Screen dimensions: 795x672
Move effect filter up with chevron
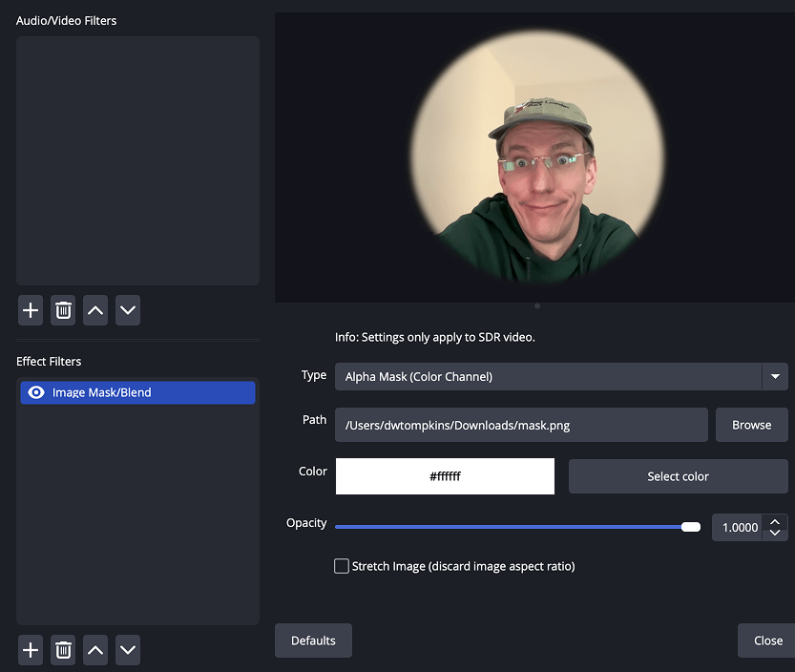coord(95,650)
